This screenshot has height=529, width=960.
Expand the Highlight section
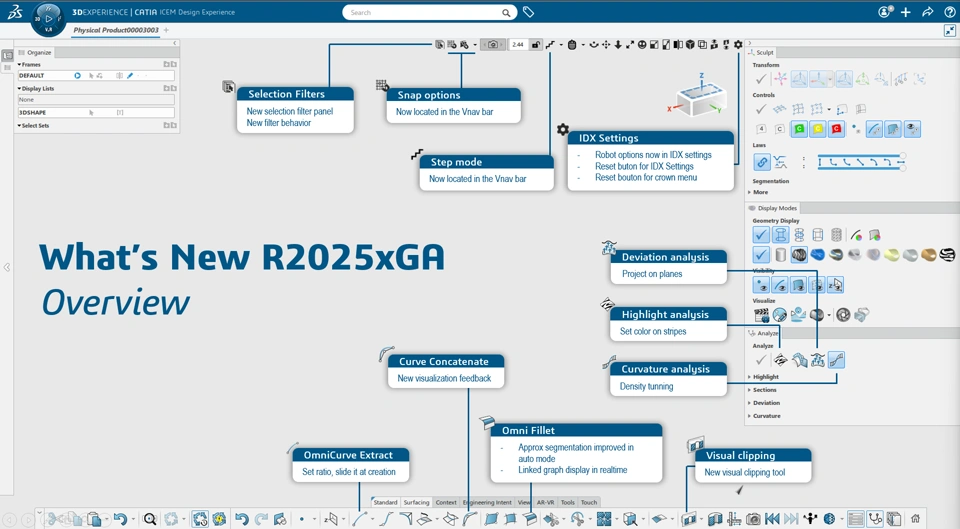tap(763, 377)
